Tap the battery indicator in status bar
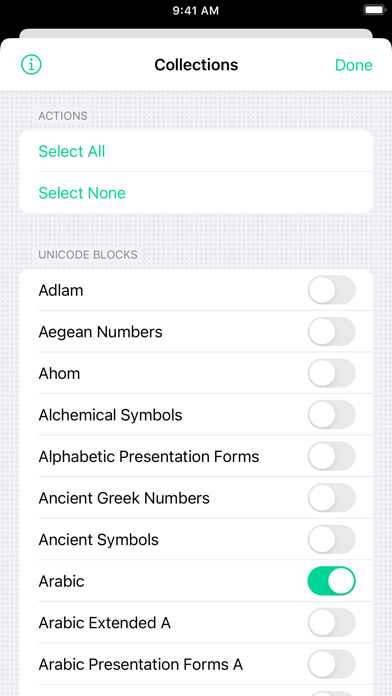 (375, 10)
